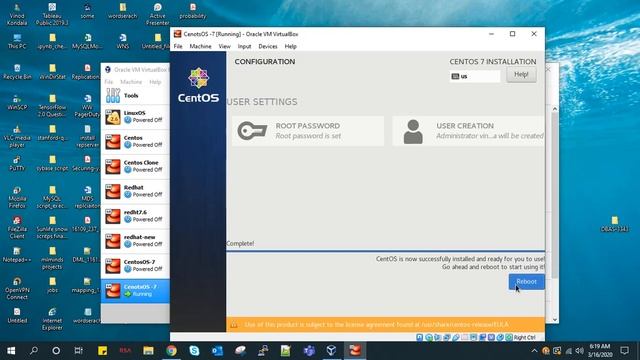Open Outlook from the taskbar
Screen dimensions: 640x360
tap(217, 351)
